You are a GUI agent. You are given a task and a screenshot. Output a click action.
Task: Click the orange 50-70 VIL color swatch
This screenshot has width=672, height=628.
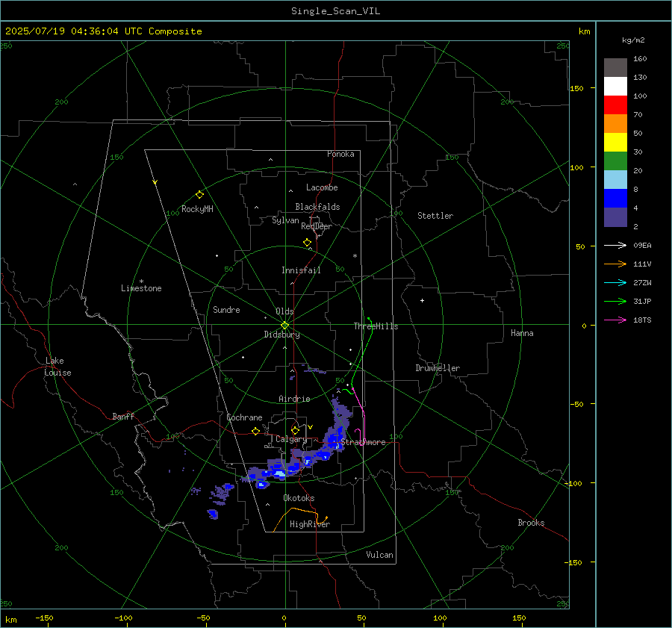coord(615,124)
